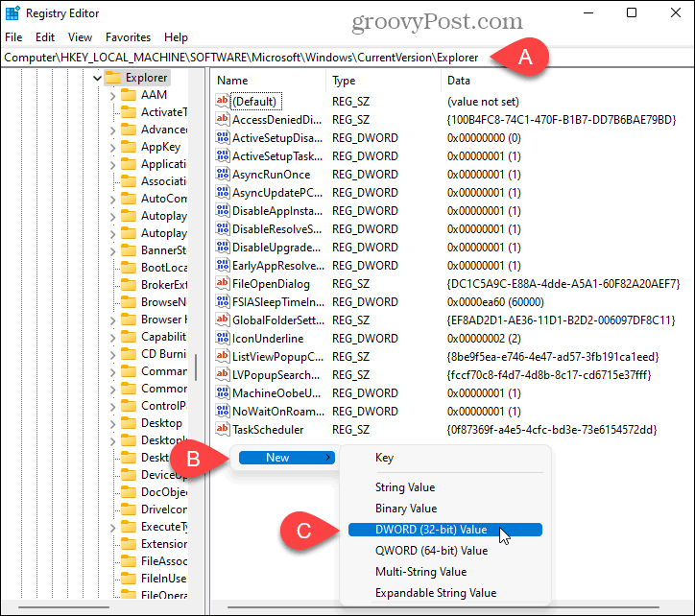The height and width of the screenshot is (616, 695).
Task: Click the Type column header
Action: point(384,81)
